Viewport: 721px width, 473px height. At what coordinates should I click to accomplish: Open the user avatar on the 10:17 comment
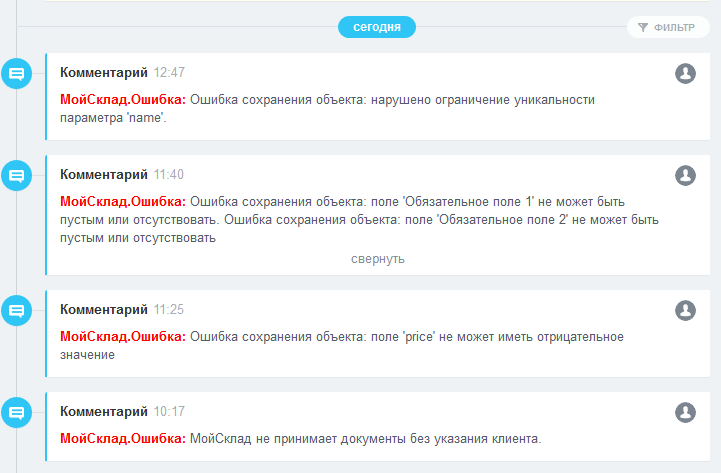[x=685, y=412]
